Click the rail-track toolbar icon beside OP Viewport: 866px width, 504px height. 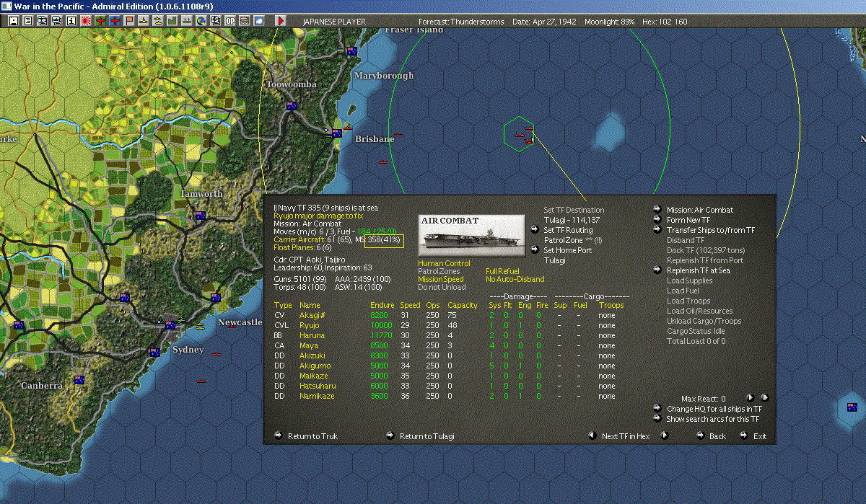point(245,22)
